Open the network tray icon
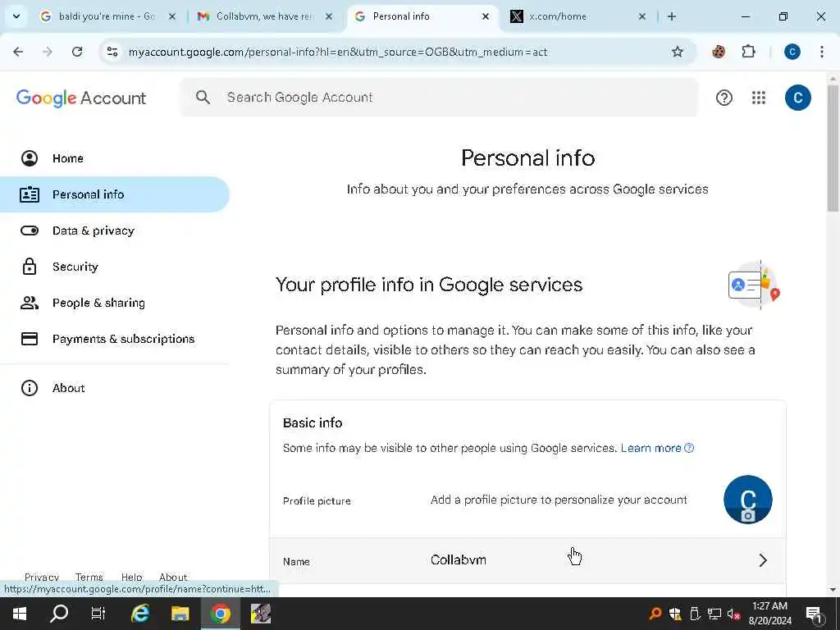Image resolution: width=840 pixels, height=630 pixels. click(x=714, y=614)
